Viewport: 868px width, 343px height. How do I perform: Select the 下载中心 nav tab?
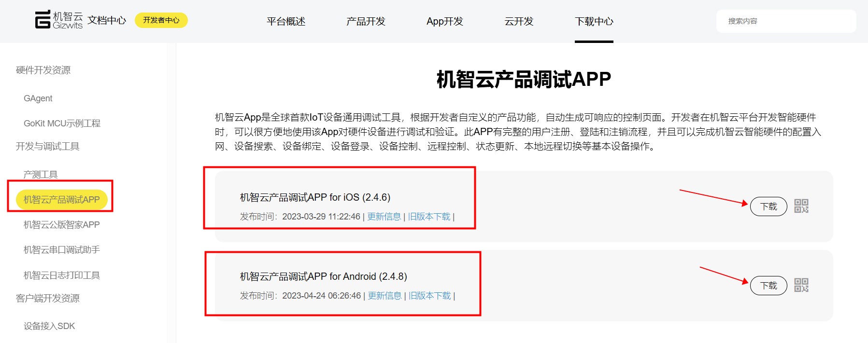594,21
